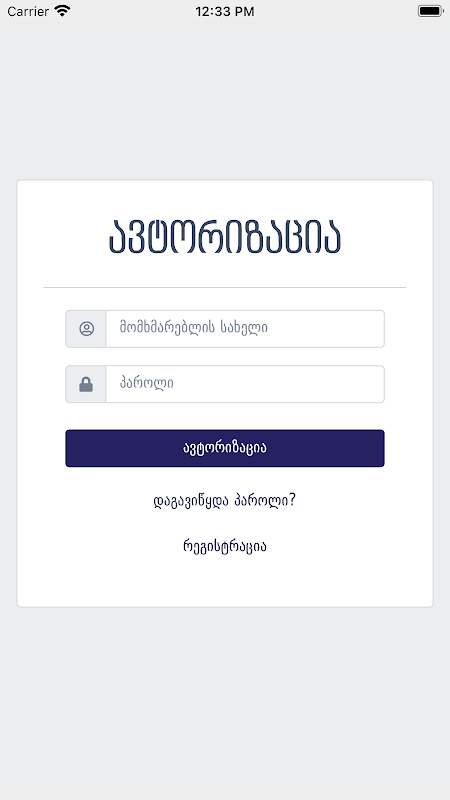Viewport: 450px width, 800px height.
Task: Tap the 12:33 PM clock in status bar
Action: [224, 11]
